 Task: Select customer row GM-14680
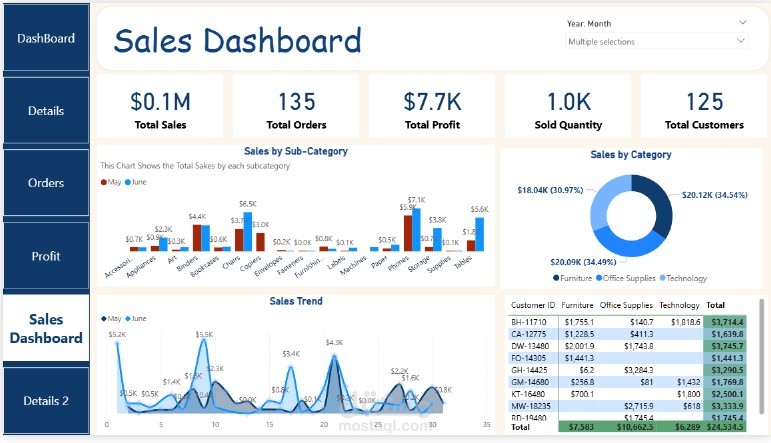click(x=627, y=382)
